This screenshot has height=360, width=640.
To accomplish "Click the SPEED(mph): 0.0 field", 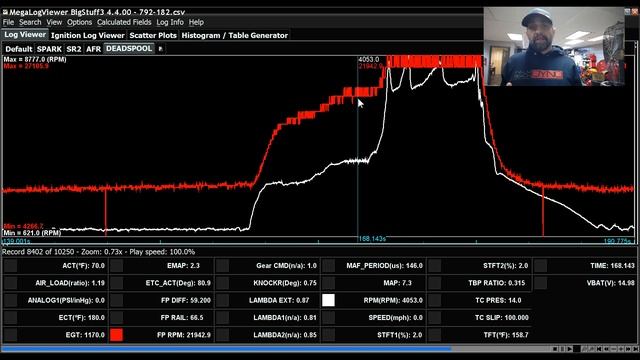I will tap(396, 318).
